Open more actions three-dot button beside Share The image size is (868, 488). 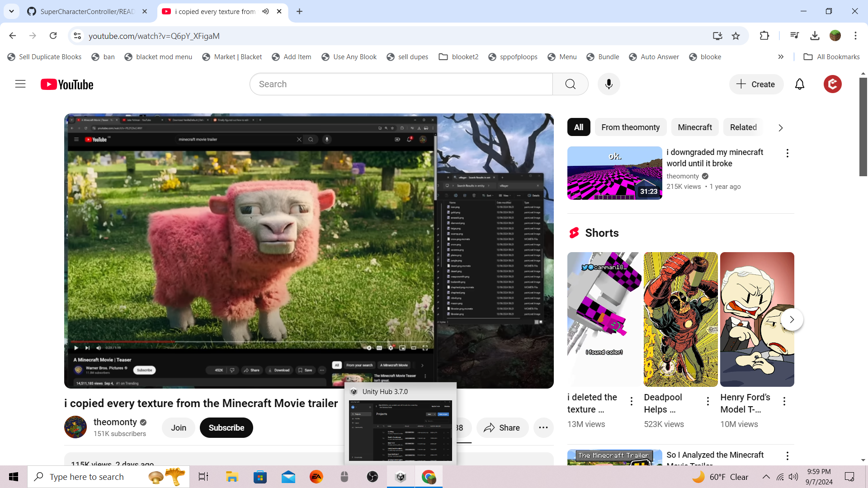click(543, 427)
